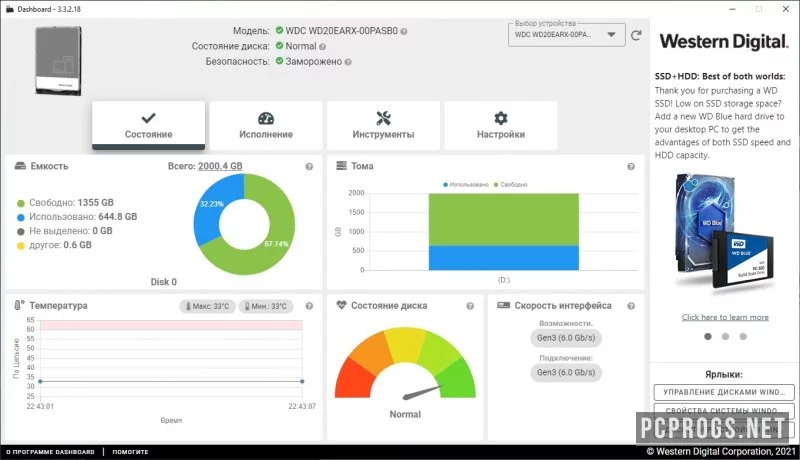Click the thermometer icon by Температура
Screen dimensions: 800x460
click(19, 305)
